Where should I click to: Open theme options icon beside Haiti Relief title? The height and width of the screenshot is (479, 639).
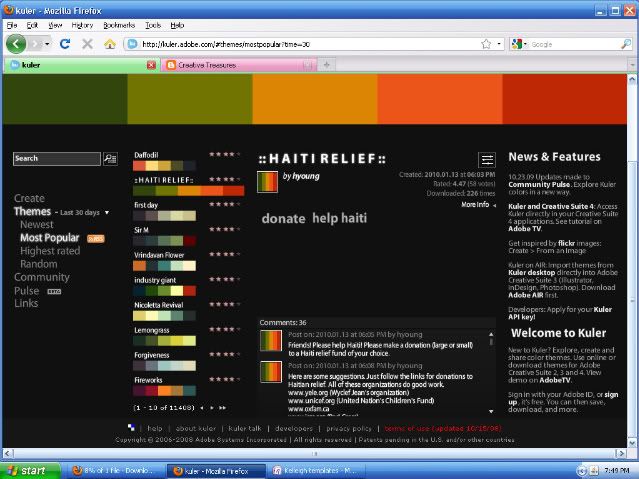coord(487,160)
